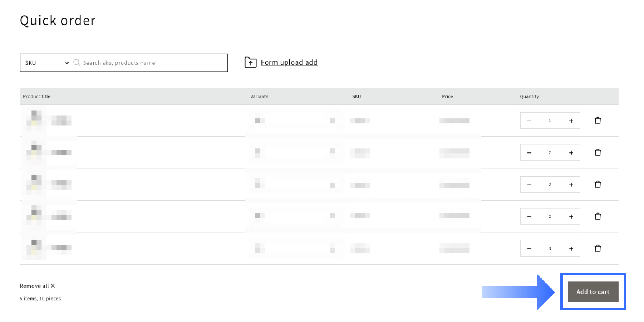This screenshot has height=322, width=644.
Task: Decrease quantity of second product
Action: pyautogui.click(x=529, y=153)
